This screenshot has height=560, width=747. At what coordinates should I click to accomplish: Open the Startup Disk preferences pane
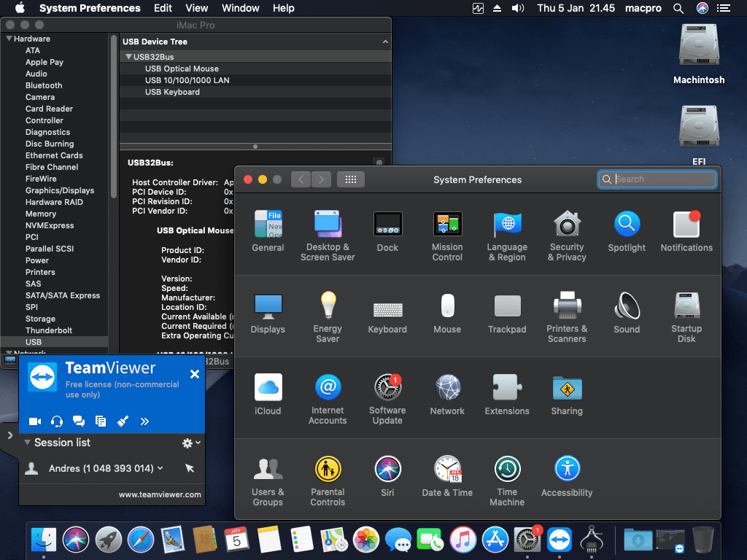(x=686, y=317)
